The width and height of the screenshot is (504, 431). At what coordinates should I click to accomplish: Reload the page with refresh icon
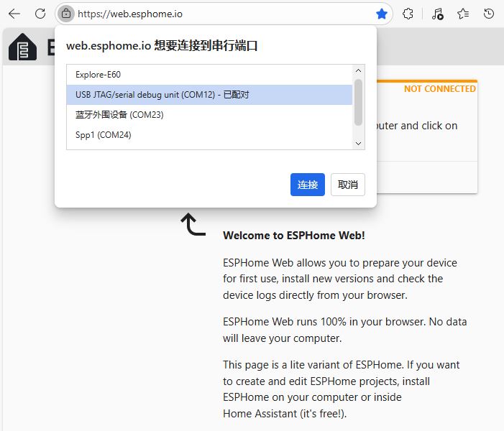point(40,14)
